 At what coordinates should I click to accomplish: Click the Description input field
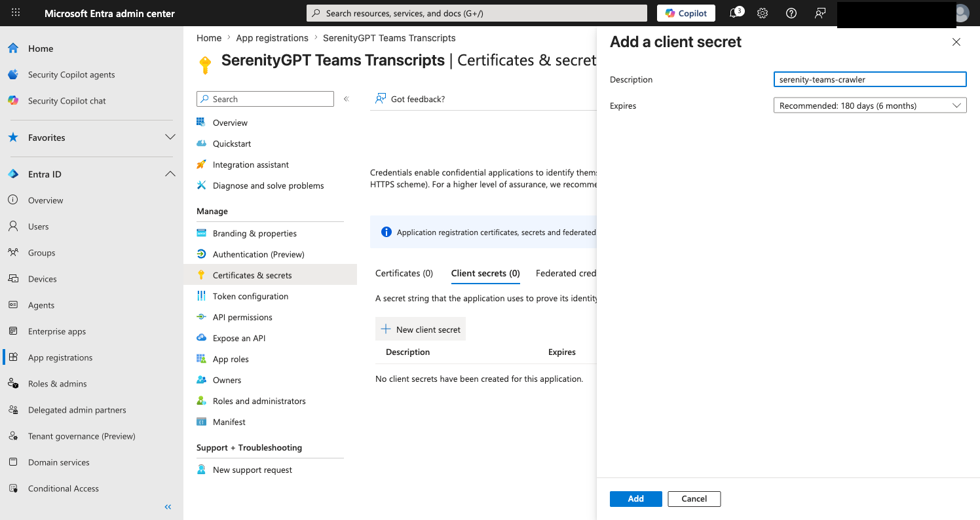(x=870, y=79)
